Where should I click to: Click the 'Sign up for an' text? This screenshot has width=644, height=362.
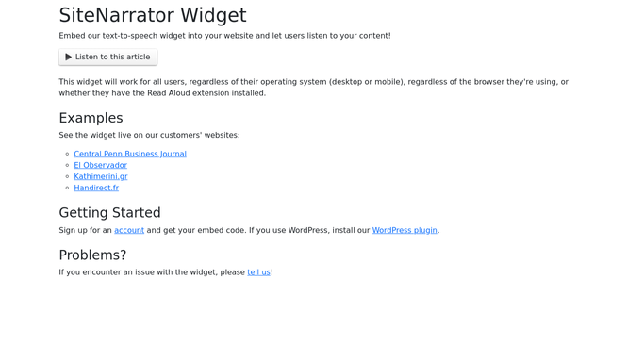click(x=86, y=230)
